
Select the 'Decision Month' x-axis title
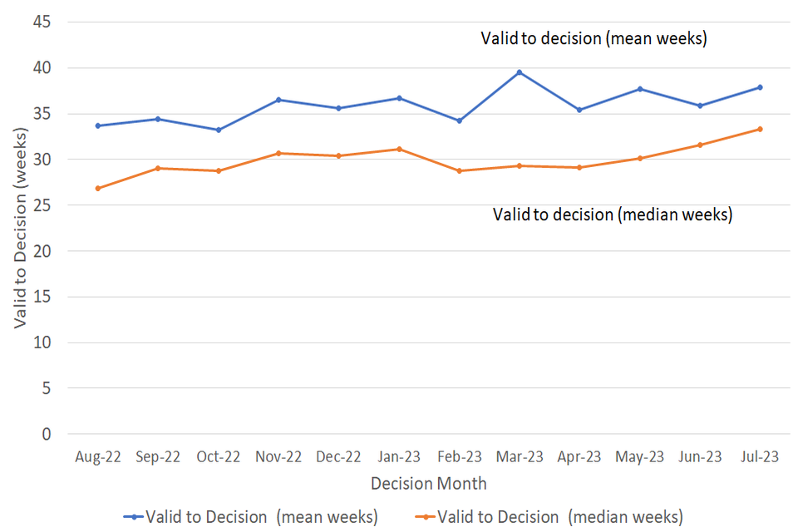[428, 483]
